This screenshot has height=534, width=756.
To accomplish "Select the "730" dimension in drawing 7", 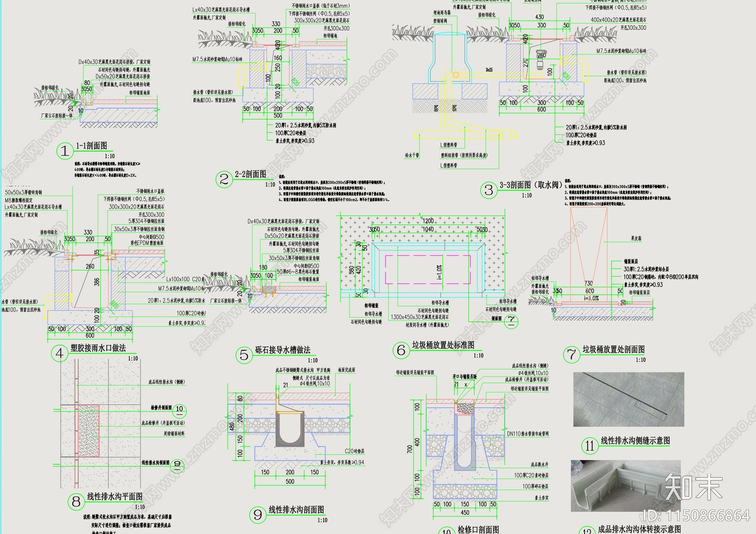I will [x=589, y=284].
